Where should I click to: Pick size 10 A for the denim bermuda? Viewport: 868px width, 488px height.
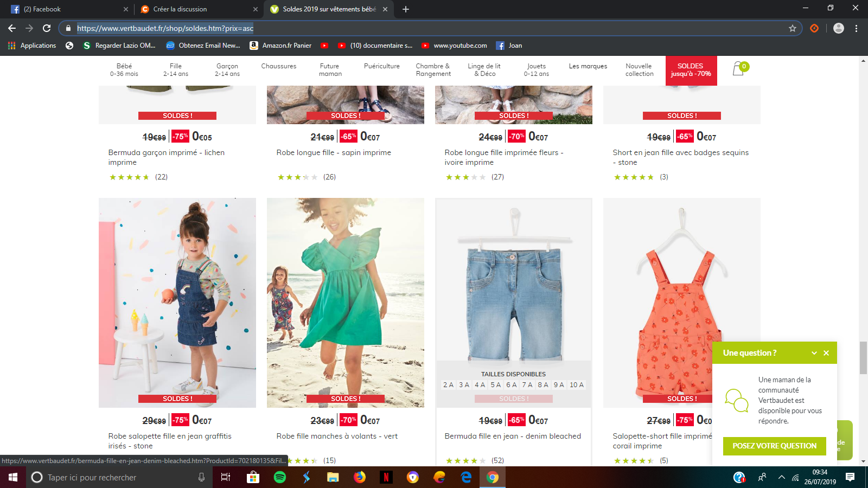pyautogui.click(x=577, y=385)
